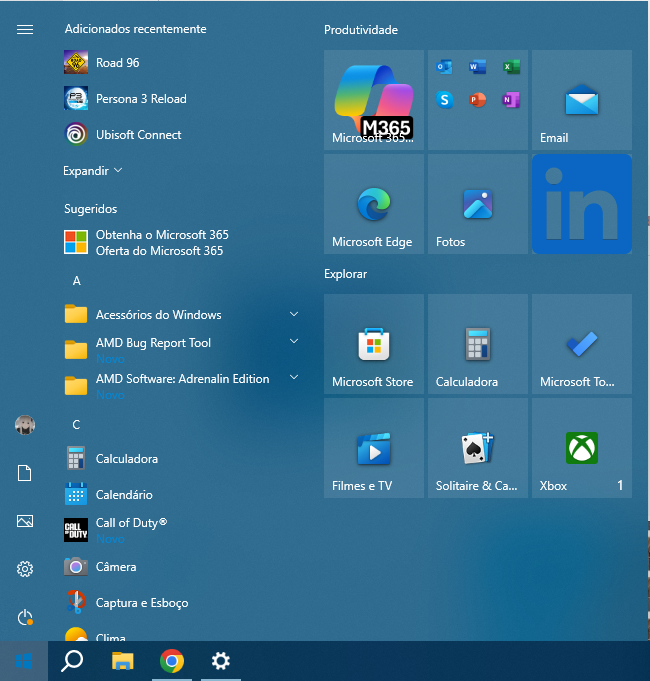Open Excel in the Office tile group
The width and height of the screenshot is (650, 681).
coord(511,67)
